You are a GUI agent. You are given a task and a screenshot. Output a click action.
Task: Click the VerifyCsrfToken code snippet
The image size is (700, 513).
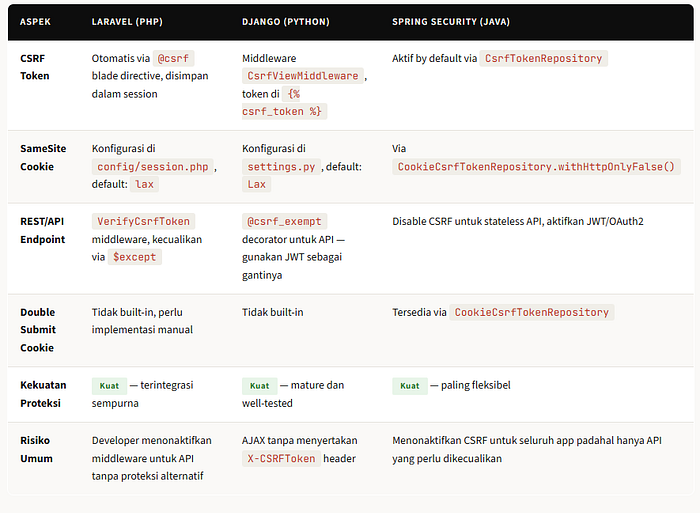pos(143,221)
